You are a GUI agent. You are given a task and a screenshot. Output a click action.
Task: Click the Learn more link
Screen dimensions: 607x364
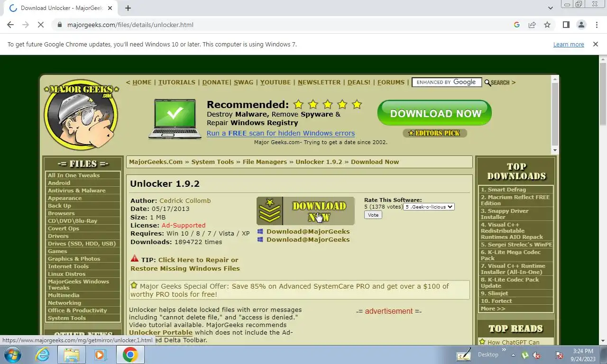click(569, 45)
